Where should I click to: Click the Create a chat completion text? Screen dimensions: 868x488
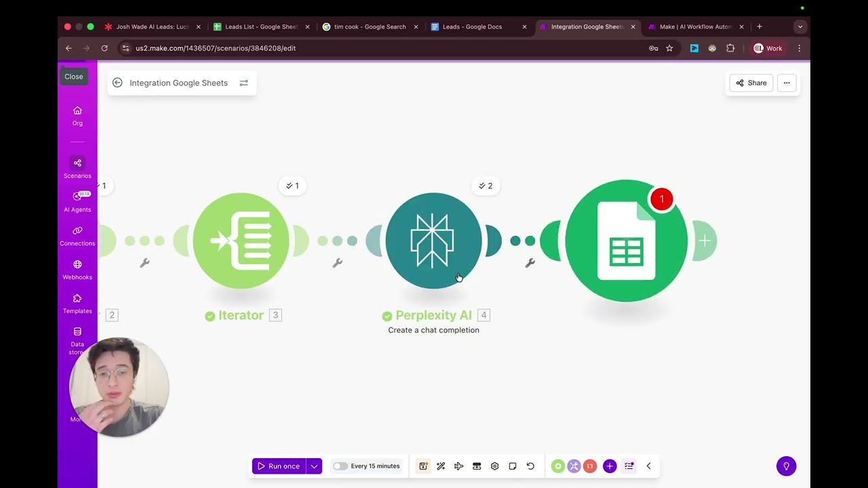click(433, 330)
